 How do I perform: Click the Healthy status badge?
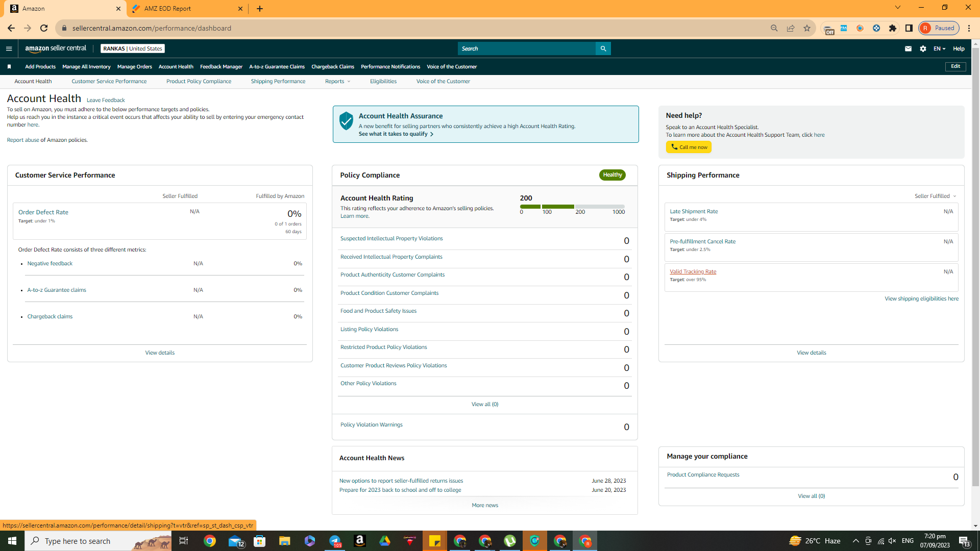coord(612,175)
